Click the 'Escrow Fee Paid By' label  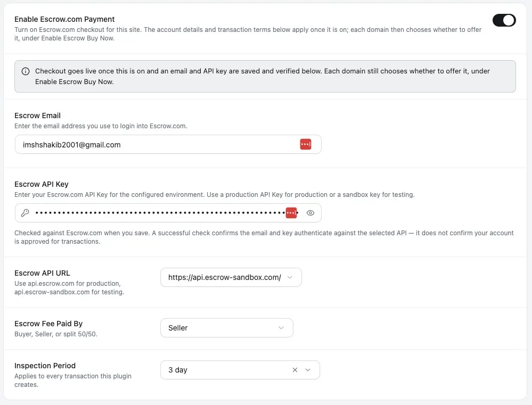(48, 324)
